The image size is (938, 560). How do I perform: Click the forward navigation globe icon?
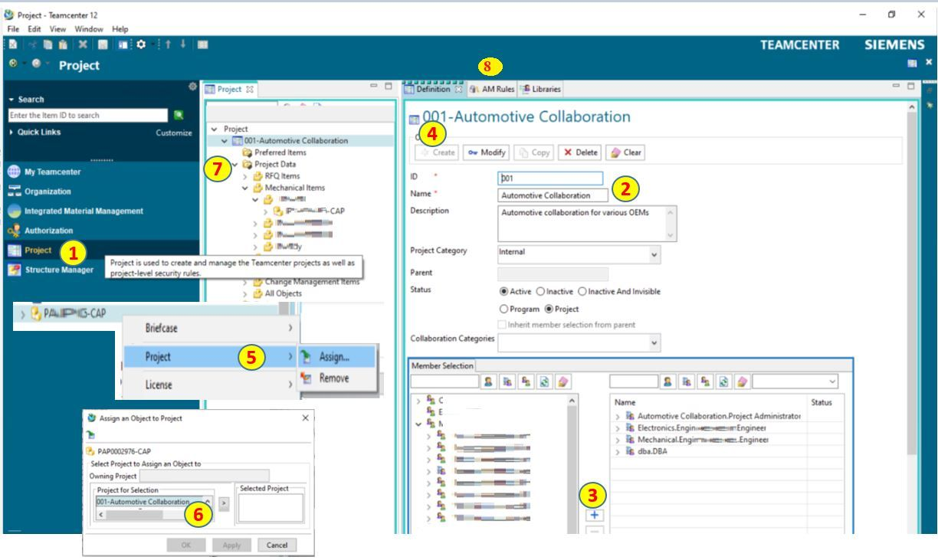point(37,64)
